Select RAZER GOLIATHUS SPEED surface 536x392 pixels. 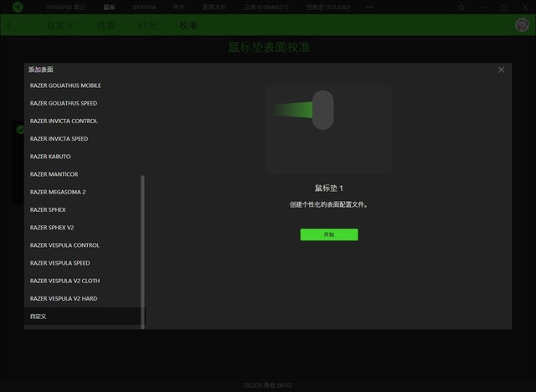point(85,103)
